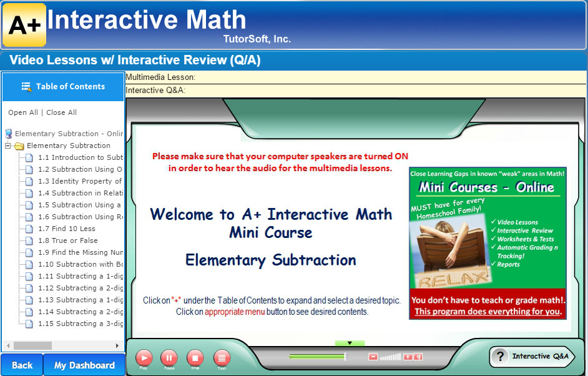Open lesson 1.14 Subtracting a 2-digit
The height and width of the screenshot is (376, 588).
pyautogui.click(x=81, y=312)
